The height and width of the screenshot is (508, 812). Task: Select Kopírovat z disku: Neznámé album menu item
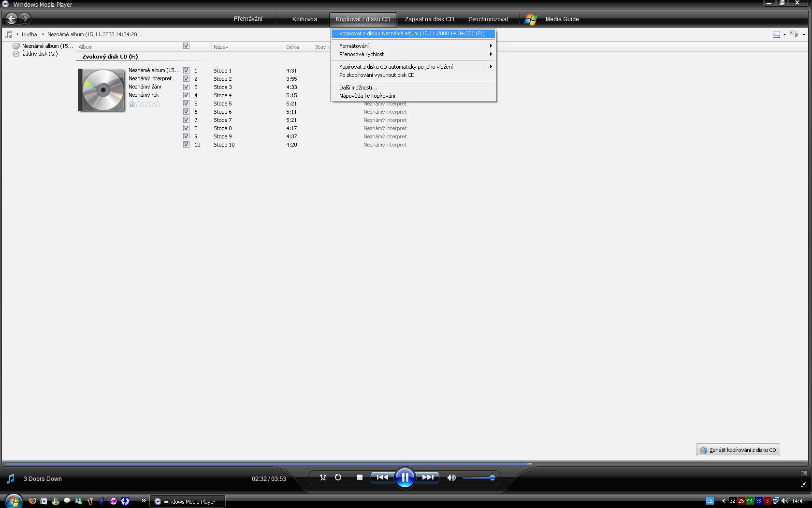click(413, 33)
